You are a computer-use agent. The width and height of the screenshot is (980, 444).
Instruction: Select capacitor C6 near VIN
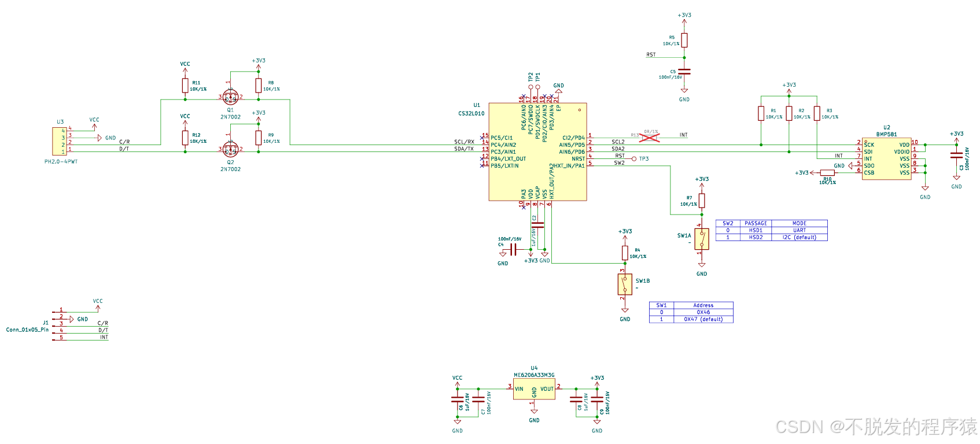click(x=457, y=399)
